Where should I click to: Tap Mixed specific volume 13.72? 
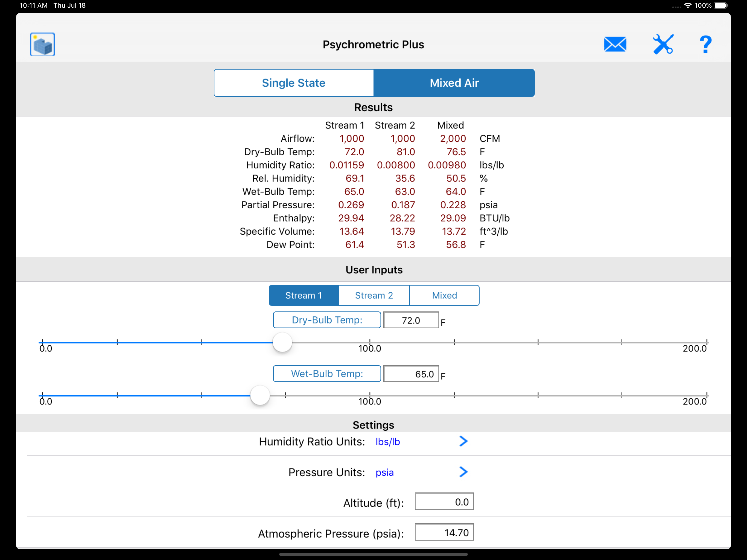click(x=454, y=231)
